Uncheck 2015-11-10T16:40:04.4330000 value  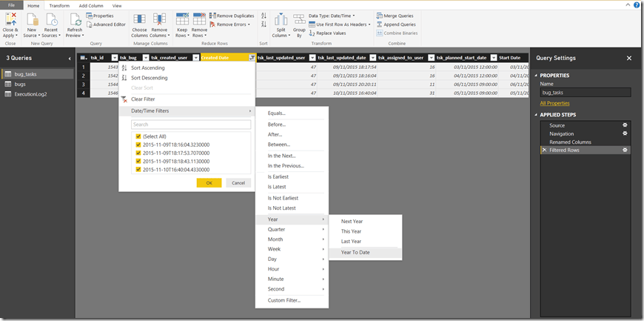click(138, 170)
